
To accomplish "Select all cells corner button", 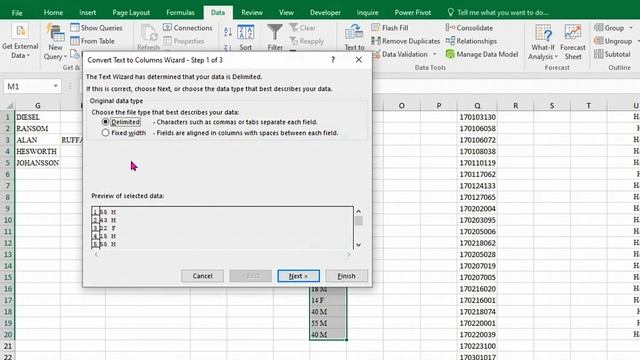I will click(8, 105).
